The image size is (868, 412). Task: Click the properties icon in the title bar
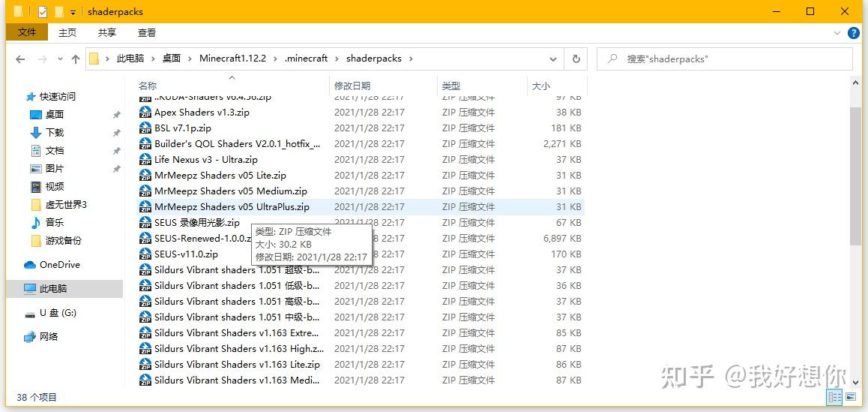pos(43,12)
